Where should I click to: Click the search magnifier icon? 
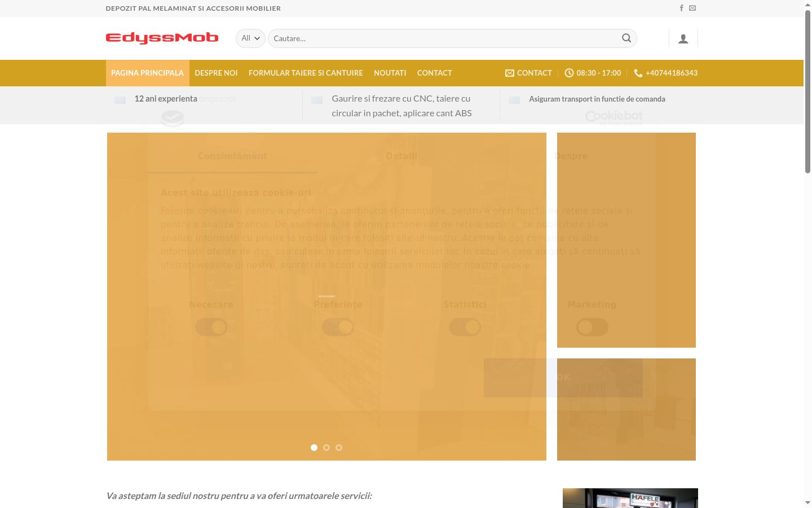(626, 38)
